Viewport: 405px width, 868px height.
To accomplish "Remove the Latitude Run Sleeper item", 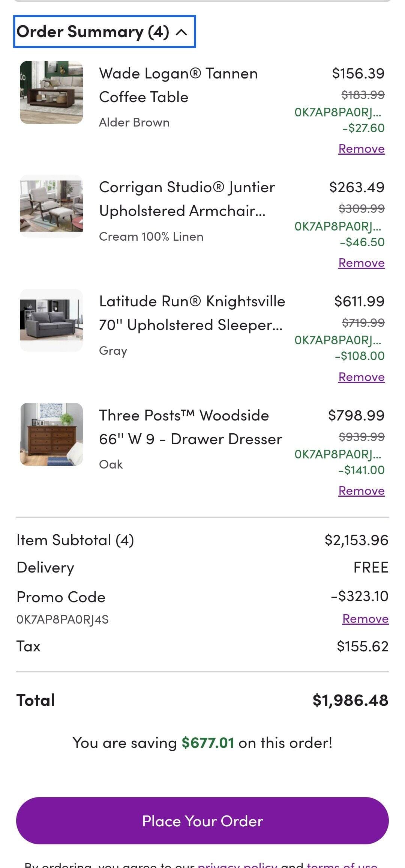I will pyautogui.click(x=361, y=377).
